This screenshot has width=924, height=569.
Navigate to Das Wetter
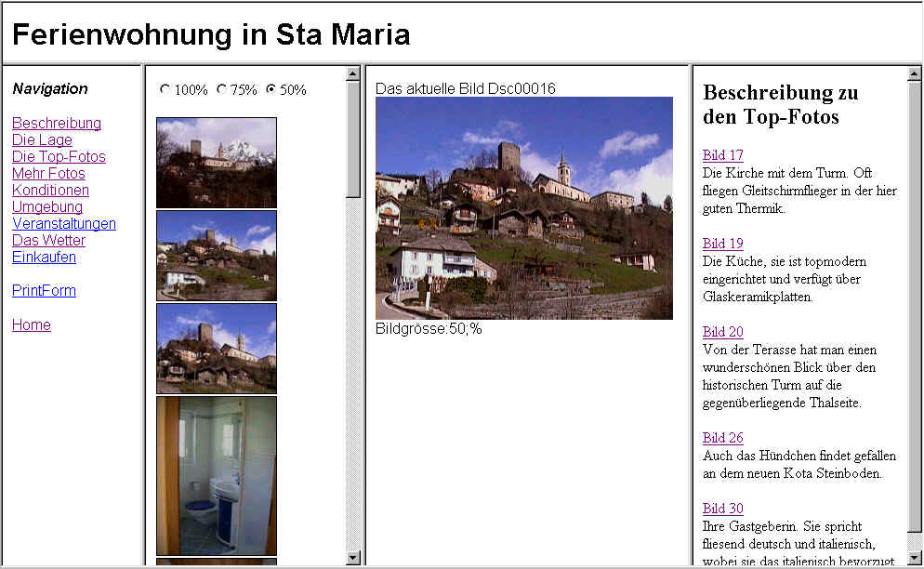pos(48,240)
